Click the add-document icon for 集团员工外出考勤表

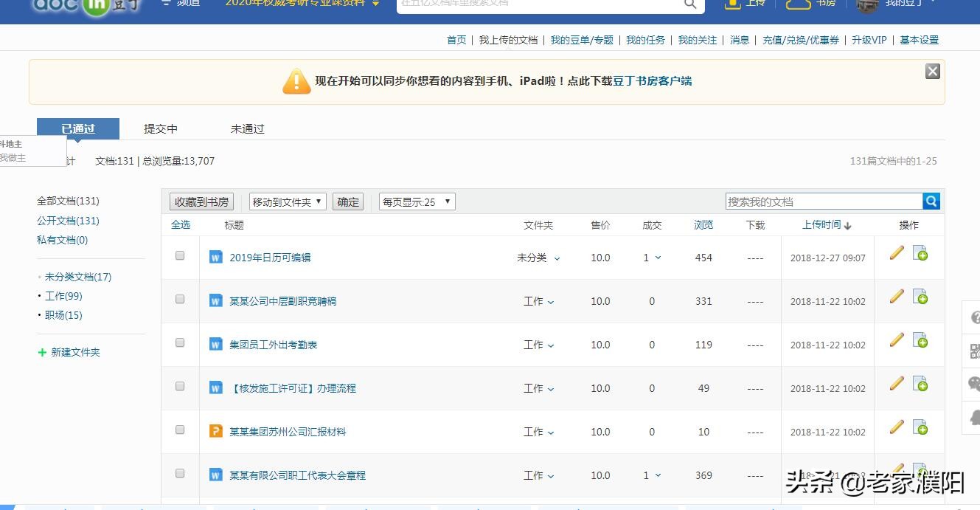point(919,340)
